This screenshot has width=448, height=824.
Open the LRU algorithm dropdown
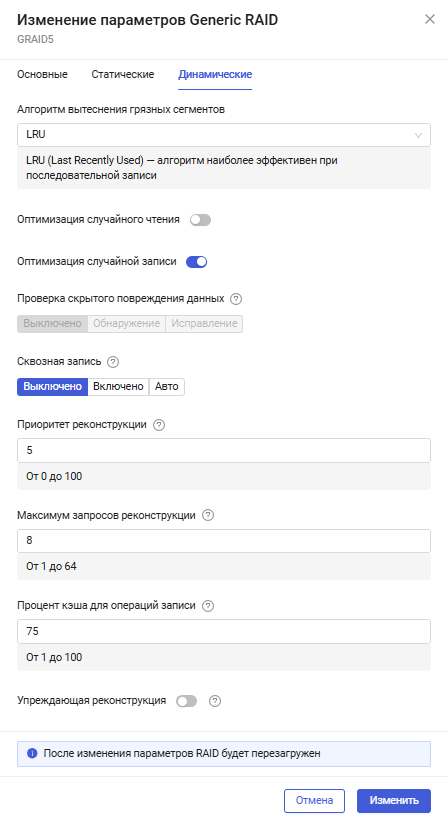pyautogui.click(x=224, y=135)
